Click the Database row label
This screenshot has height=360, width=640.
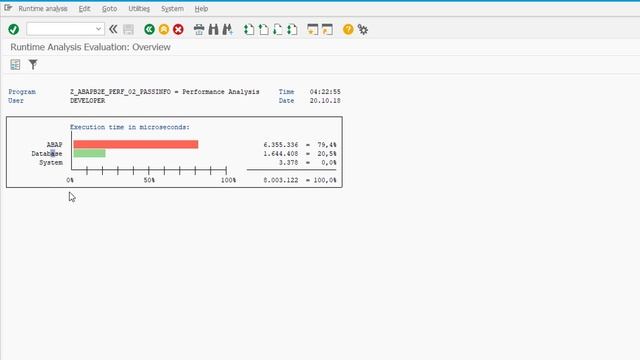click(x=47, y=153)
